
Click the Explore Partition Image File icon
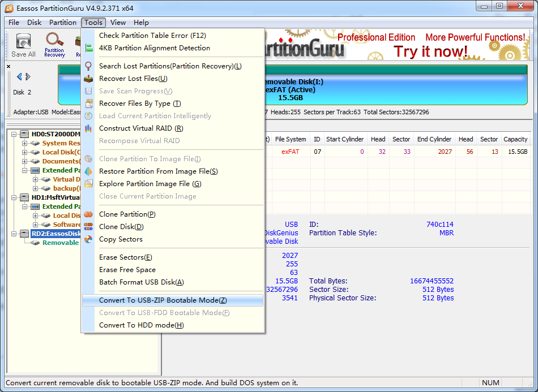click(89, 184)
